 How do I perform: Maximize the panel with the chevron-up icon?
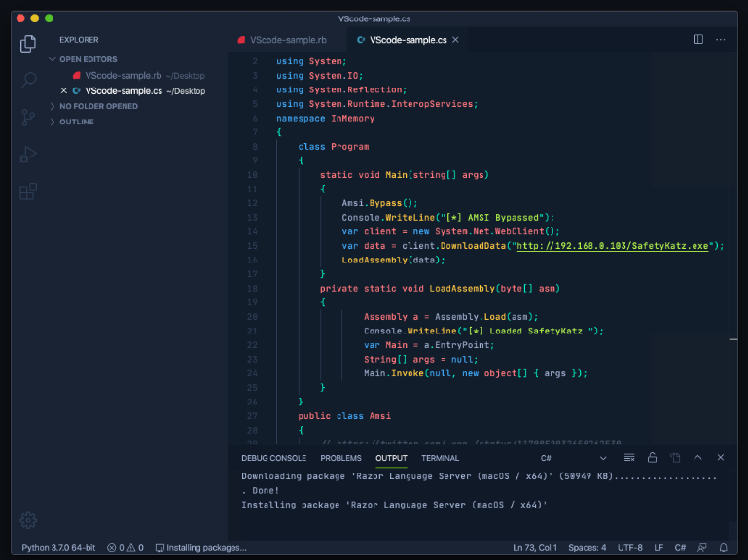[698, 458]
